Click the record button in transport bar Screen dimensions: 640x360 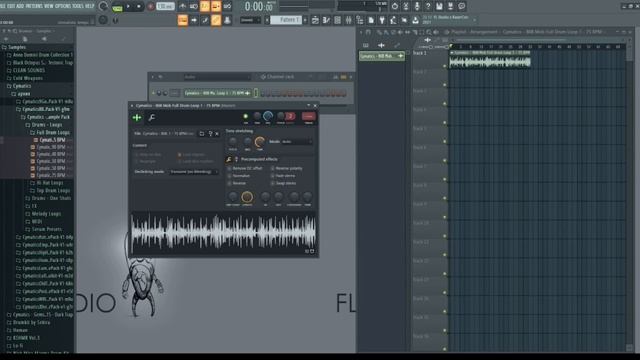150,6
